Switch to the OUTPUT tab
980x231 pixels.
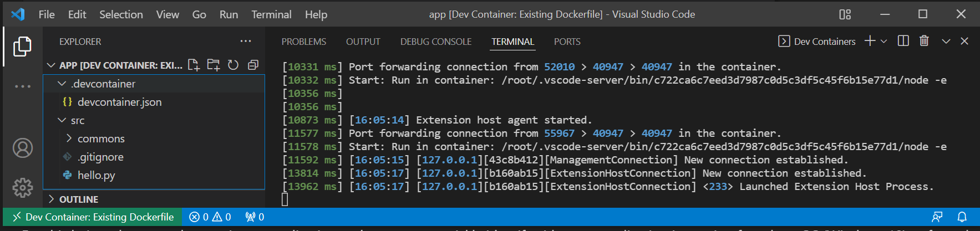pos(363,42)
